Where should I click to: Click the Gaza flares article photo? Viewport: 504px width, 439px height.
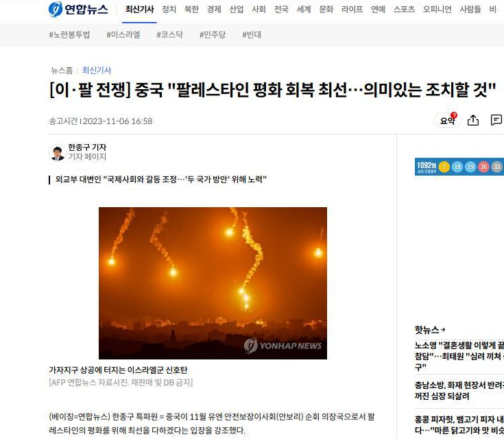(213, 283)
